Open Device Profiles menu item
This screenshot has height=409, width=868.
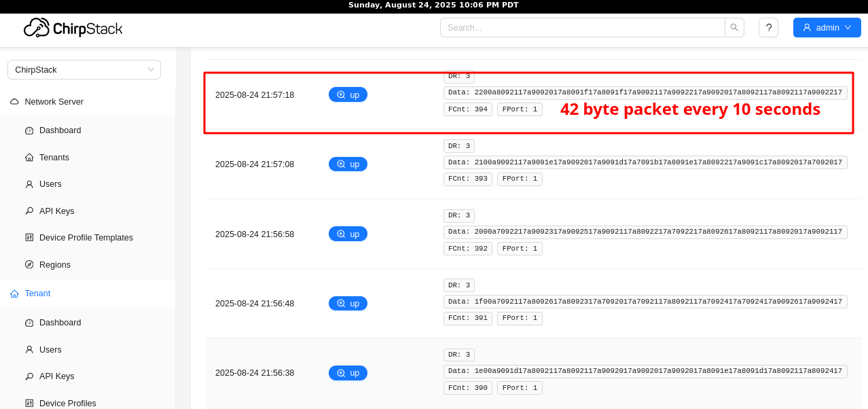67,404
